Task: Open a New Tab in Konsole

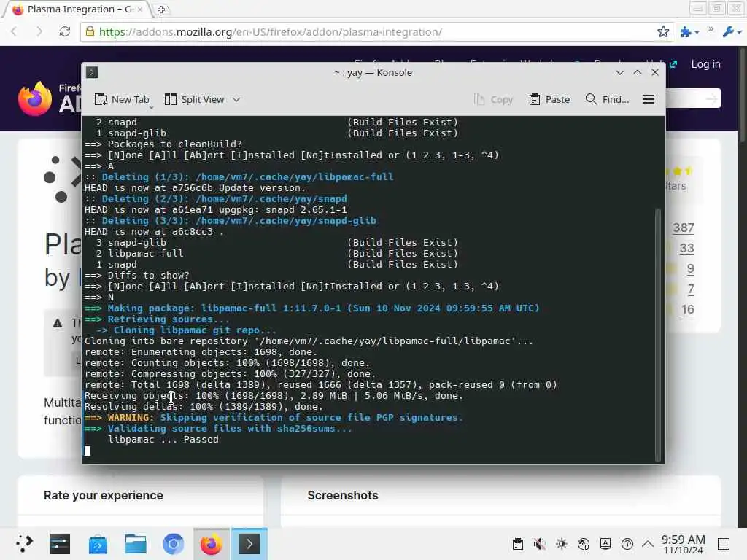Action: point(122,99)
